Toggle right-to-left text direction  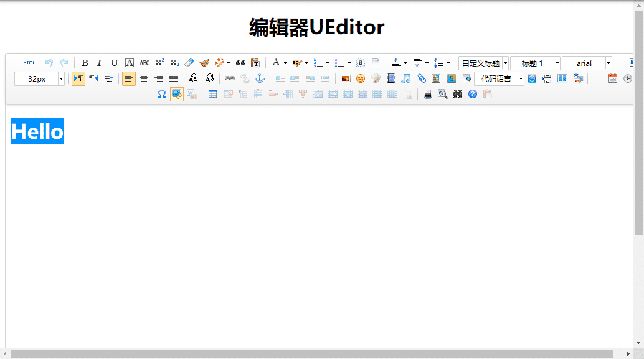pos(93,78)
